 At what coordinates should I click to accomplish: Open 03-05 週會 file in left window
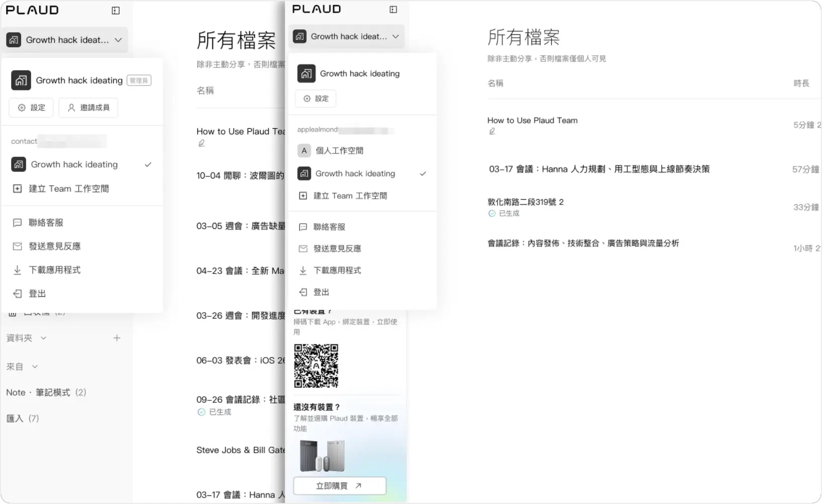[x=240, y=226]
